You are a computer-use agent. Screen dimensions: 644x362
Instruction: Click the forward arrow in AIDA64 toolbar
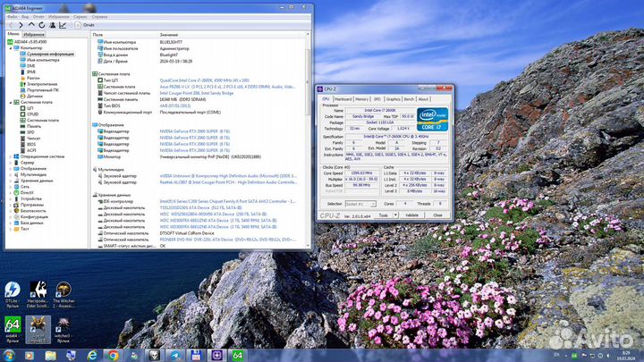pyautogui.click(x=21, y=25)
